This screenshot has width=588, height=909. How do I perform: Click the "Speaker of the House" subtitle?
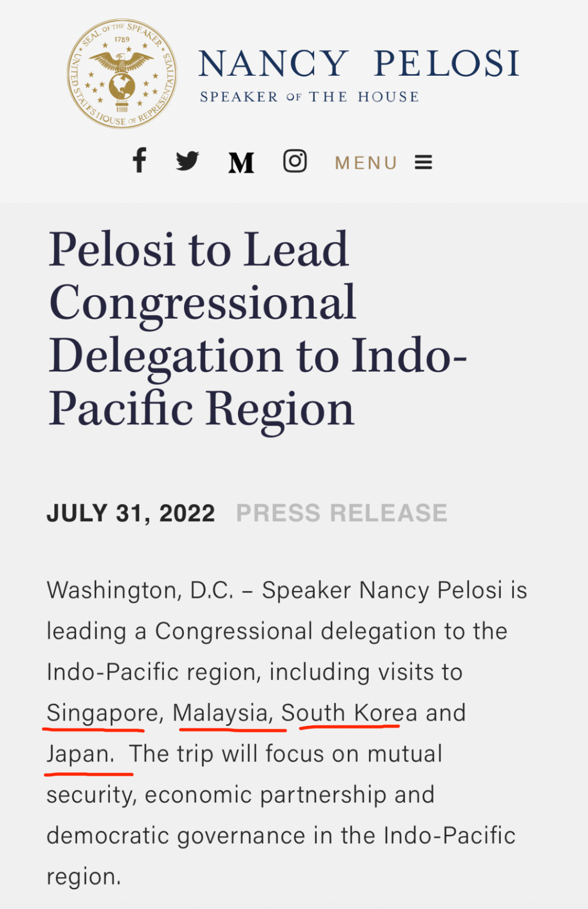[x=309, y=97]
